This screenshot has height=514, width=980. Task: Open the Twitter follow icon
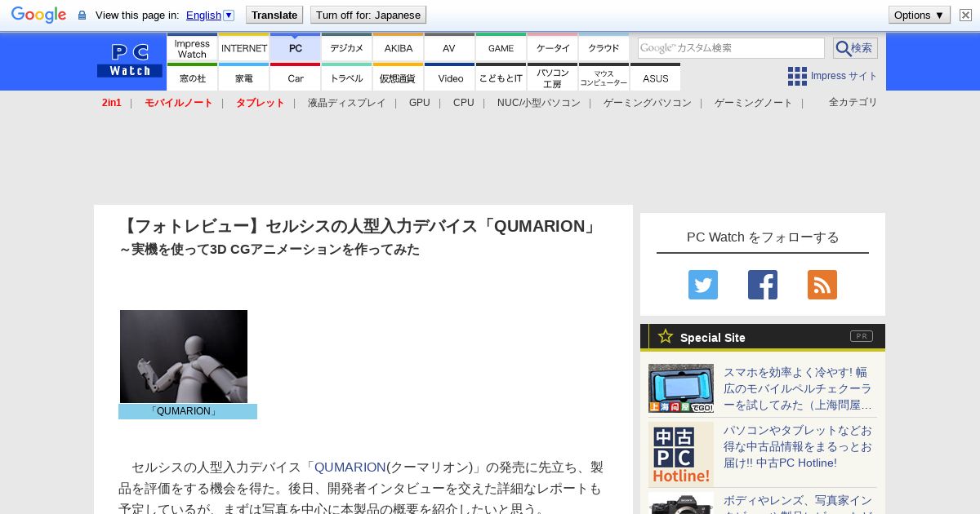coord(703,285)
